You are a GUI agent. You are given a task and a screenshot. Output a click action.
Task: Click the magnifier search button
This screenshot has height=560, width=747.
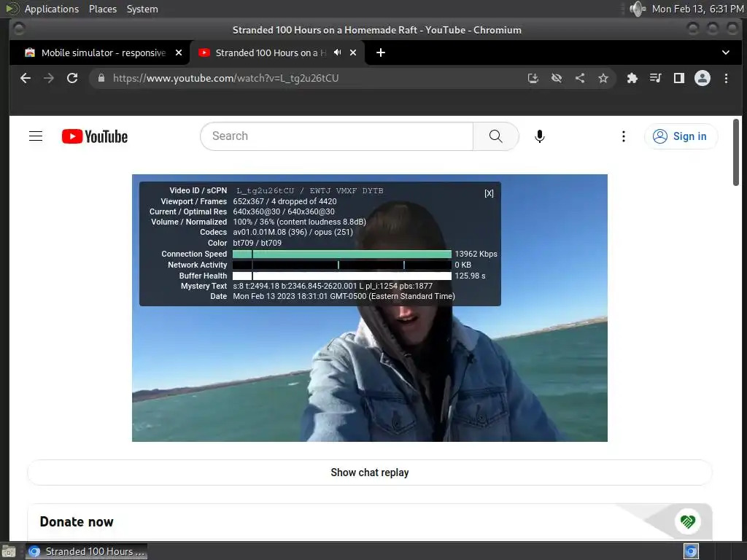click(x=495, y=136)
